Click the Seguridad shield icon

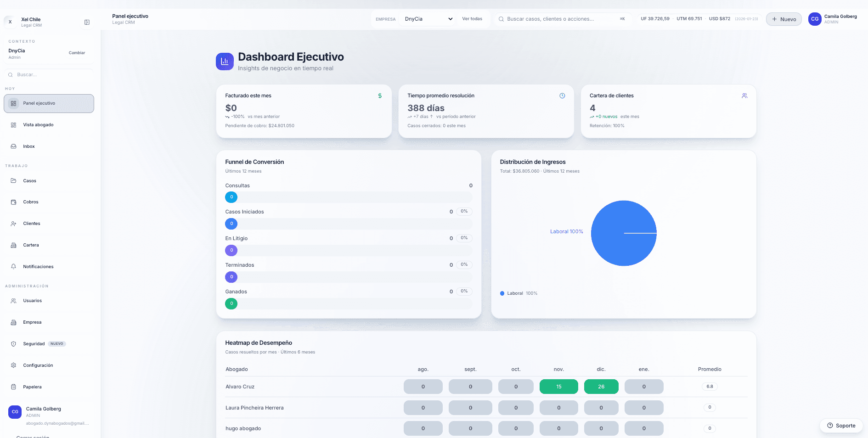pos(13,344)
